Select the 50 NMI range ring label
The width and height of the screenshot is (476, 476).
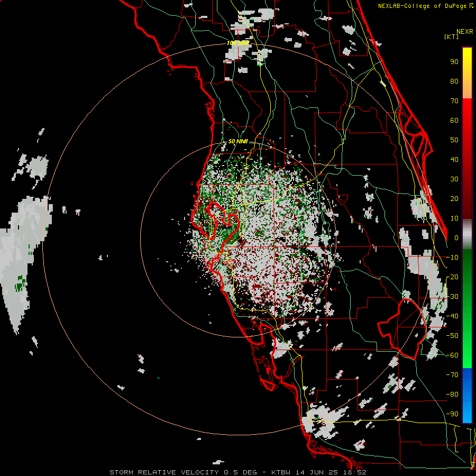(x=238, y=141)
